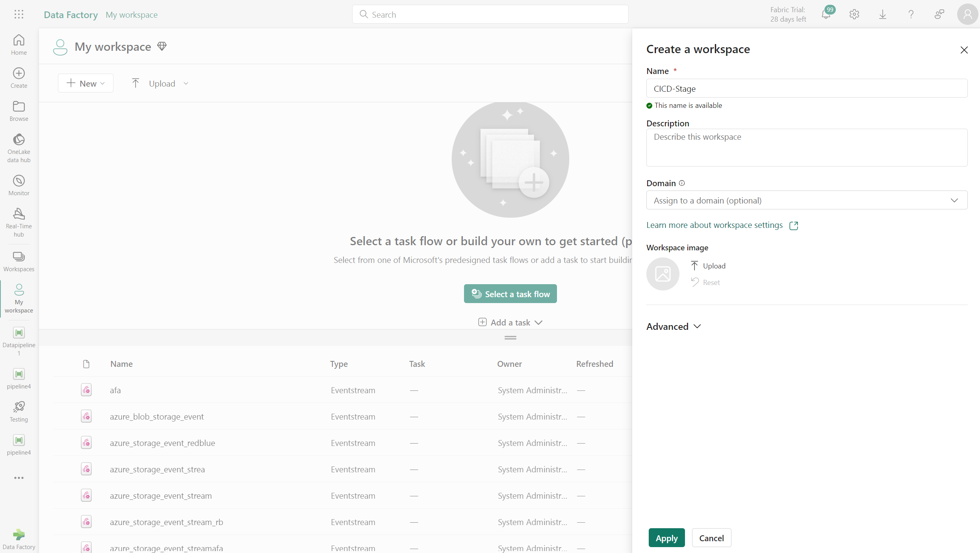The width and height of the screenshot is (980, 553).
Task: Sort by Type column header
Action: 339,364
